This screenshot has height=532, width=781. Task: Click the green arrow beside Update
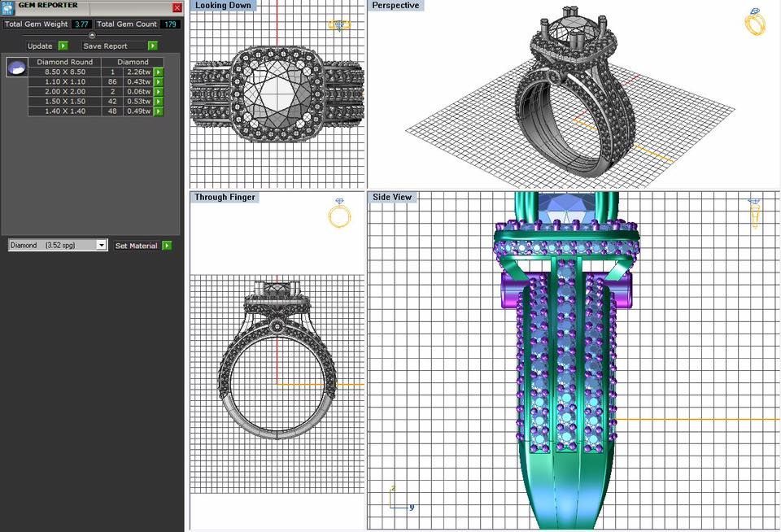tap(63, 46)
